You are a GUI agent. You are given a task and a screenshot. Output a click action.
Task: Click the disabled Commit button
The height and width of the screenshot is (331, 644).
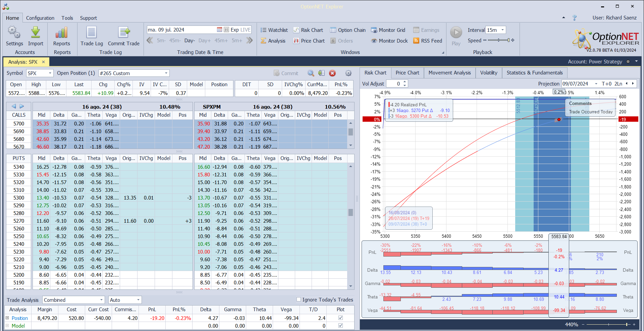(286, 73)
